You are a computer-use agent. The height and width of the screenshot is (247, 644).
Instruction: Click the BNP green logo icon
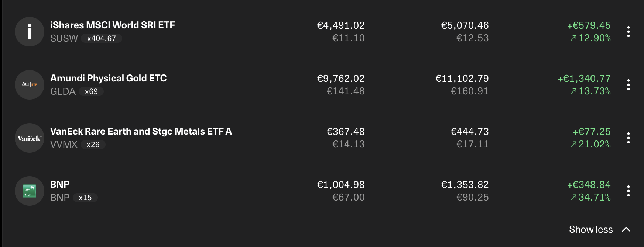click(x=30, y=191)
